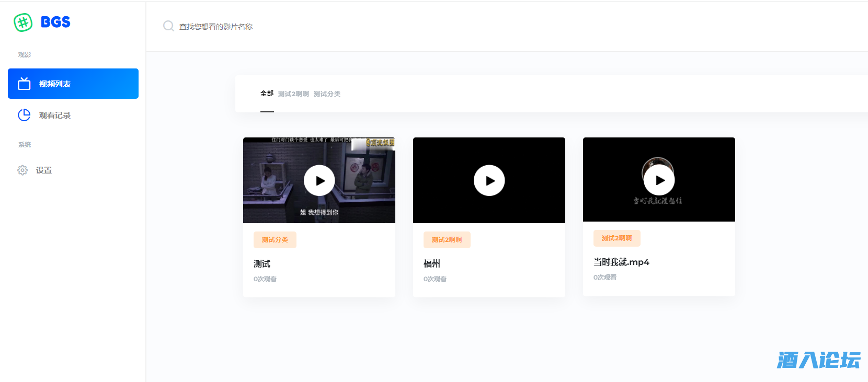
Task: Open 设置 in the sidebar
Action: pyautogui.click(x=44, y=170)
